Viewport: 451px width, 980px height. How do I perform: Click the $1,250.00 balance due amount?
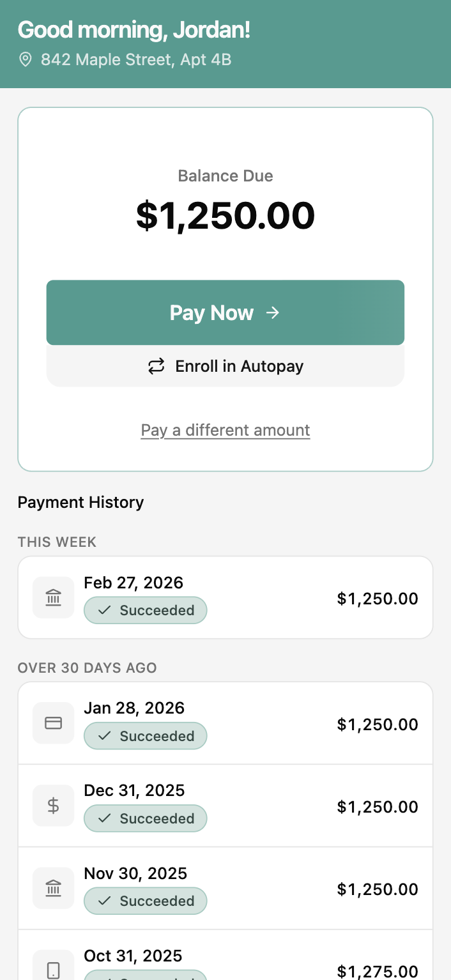click(225, 215)
